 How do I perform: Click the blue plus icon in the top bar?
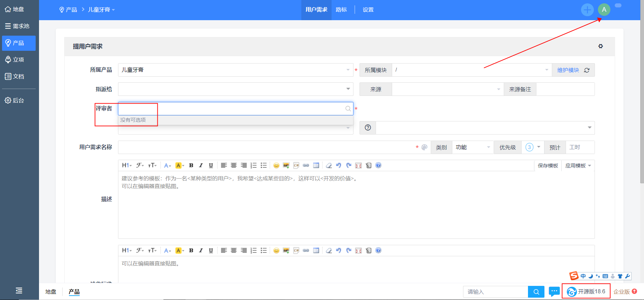587,10
